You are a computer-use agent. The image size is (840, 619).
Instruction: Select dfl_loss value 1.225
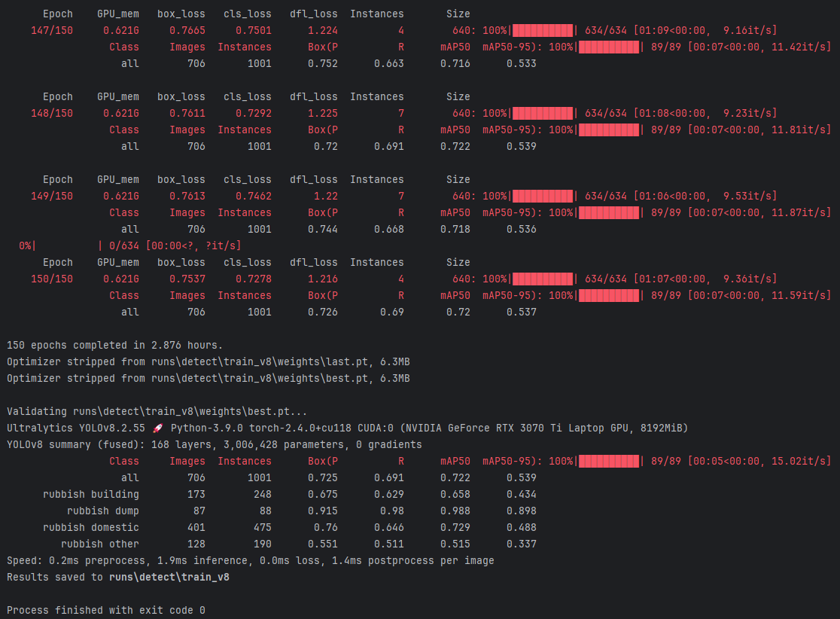[x=322, y=114]
